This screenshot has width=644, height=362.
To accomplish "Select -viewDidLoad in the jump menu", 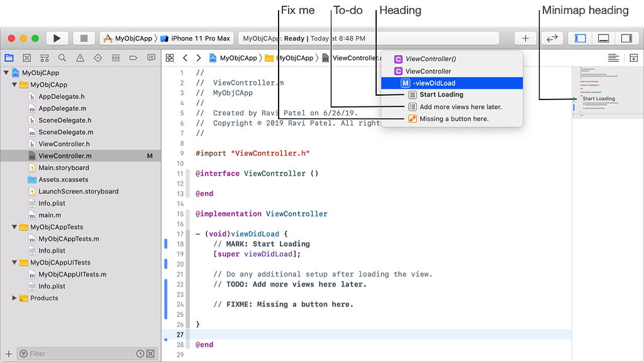I will 452,83.
